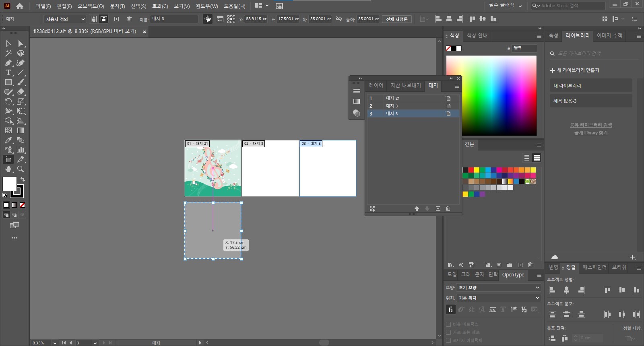Screen dimensions: 644x346
Task: Pick the red swatch in the 견본 panel
Action: (471, 170)
